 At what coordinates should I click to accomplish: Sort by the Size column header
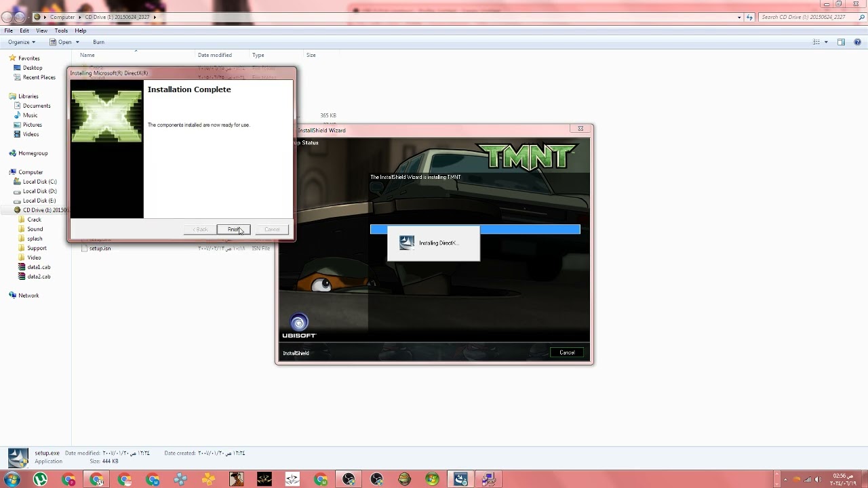(x=311, y=55)
